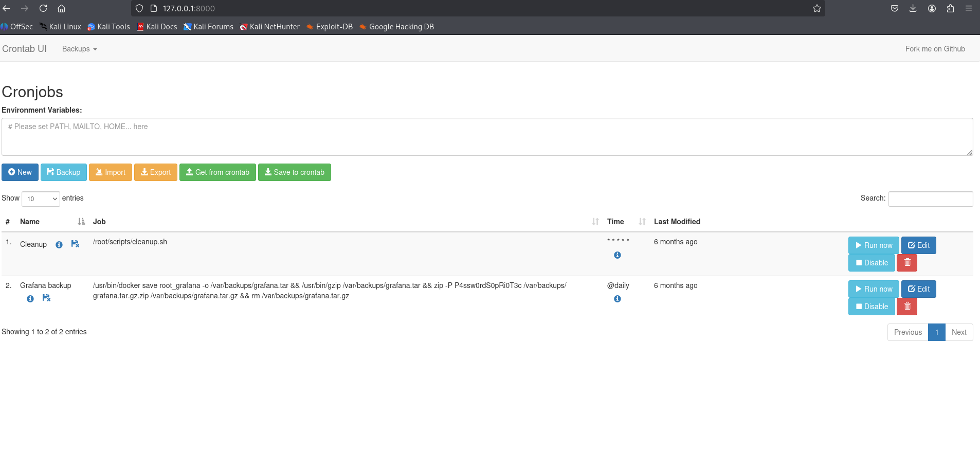
Task: Delete the Grafana backup job
Action: 907,307
